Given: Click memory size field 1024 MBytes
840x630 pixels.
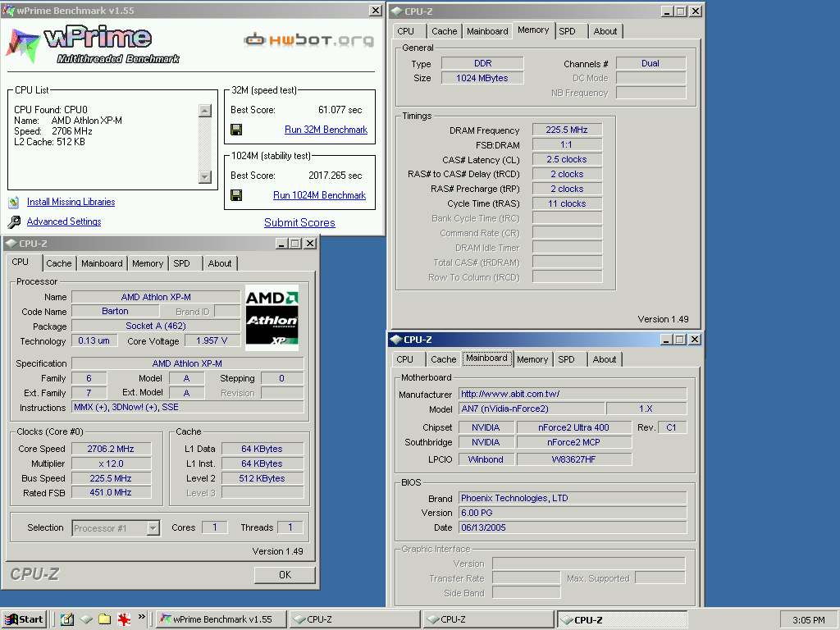Looking at the screenshot, I should coord(482,78).
